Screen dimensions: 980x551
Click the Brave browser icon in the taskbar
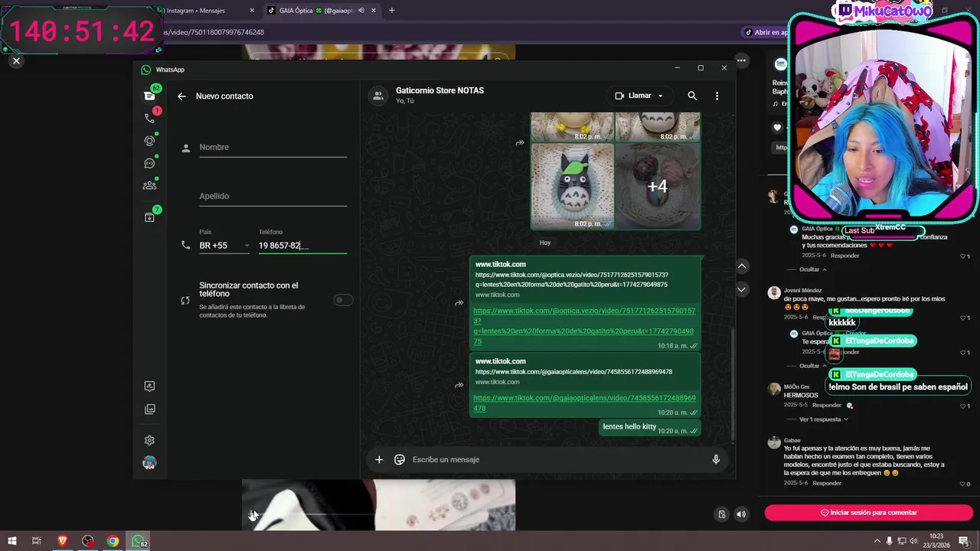63,541
